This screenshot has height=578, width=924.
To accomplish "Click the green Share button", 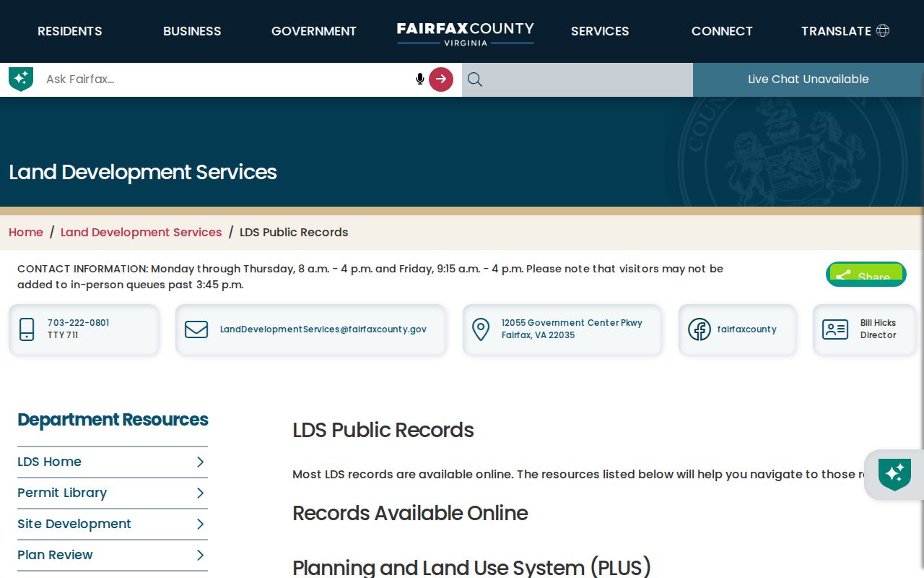I will (866, 275).
